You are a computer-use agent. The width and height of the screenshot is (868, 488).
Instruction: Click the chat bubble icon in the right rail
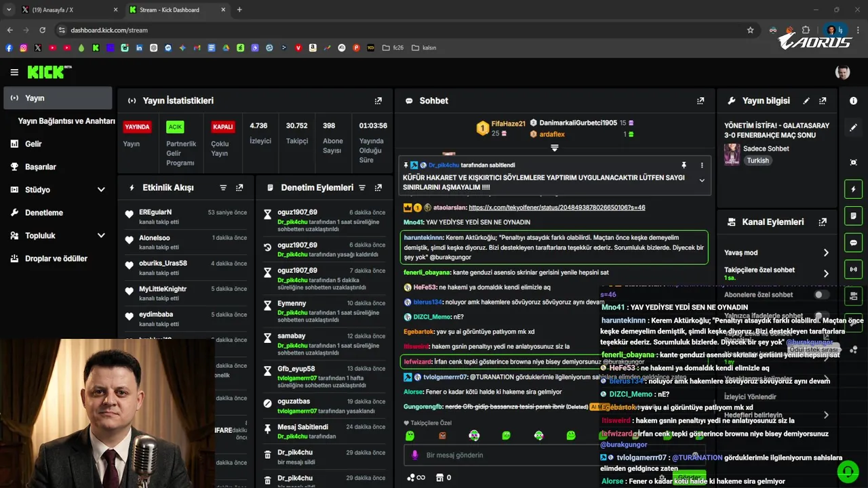tap(853, 243)
